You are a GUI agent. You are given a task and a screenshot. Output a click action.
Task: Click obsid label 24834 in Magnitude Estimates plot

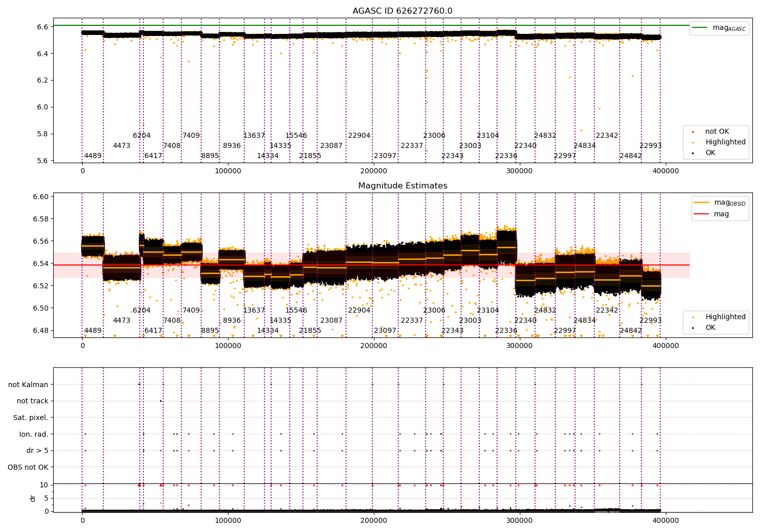pyautogui.click(x=585, y=321)
